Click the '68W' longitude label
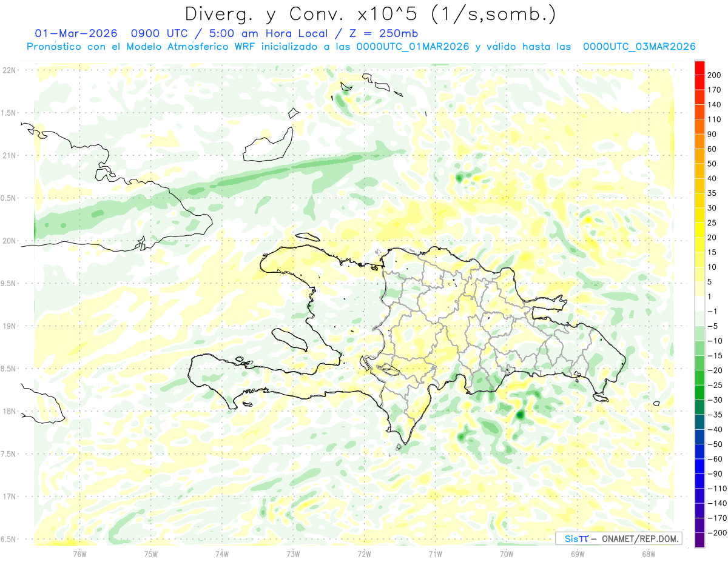The width and height of the screenshot is (728, 562). (x=648, y=554)
